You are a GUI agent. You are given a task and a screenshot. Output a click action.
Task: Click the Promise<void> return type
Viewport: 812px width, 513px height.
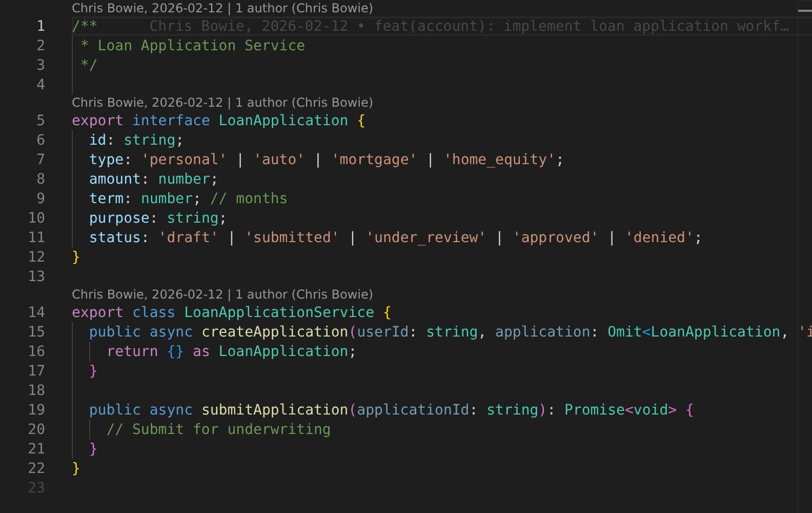tap(620, 410)
